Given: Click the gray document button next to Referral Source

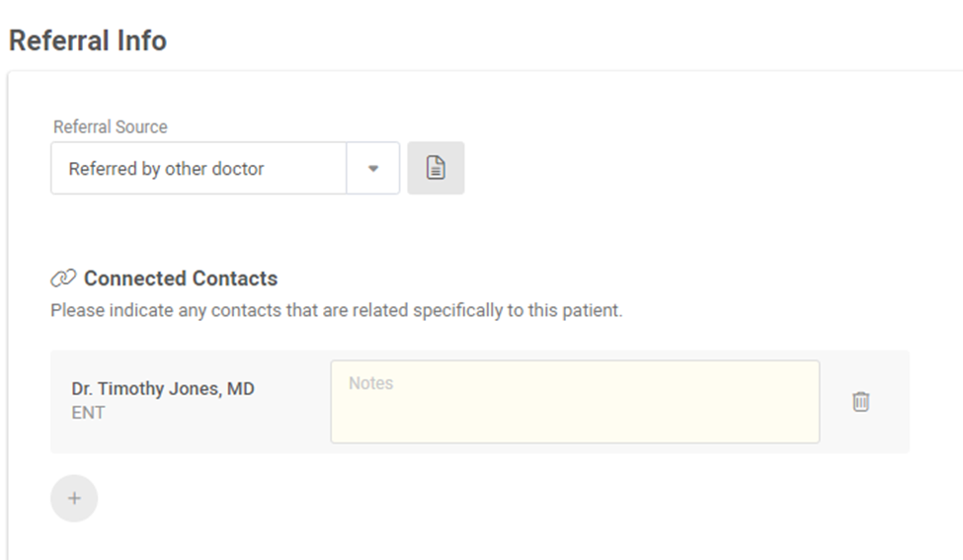Looking at the screenshot, I should click(436, 168).
